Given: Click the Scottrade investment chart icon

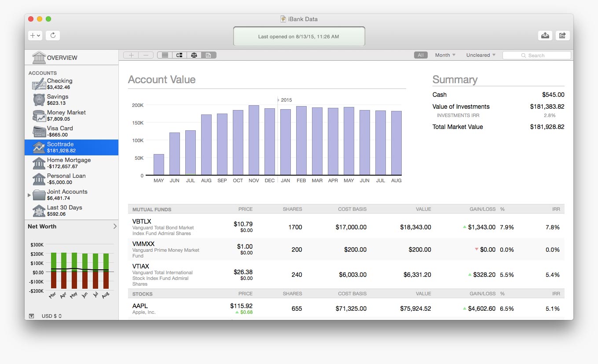Looking at the screenshot, I should click(x=39, y=147).
